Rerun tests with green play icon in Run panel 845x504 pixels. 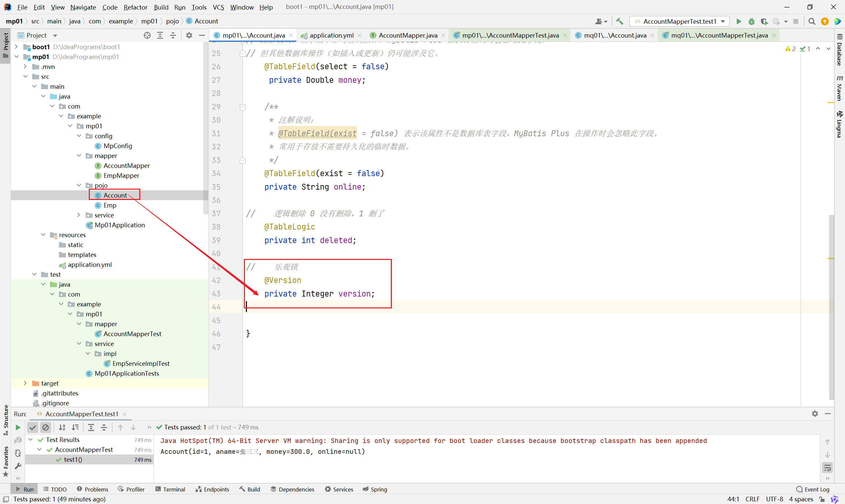(18, 427)
